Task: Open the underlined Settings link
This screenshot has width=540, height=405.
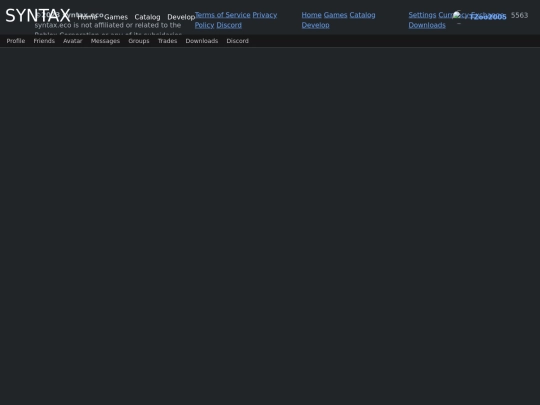Action: pyautogui.click(x=422, y=15)
